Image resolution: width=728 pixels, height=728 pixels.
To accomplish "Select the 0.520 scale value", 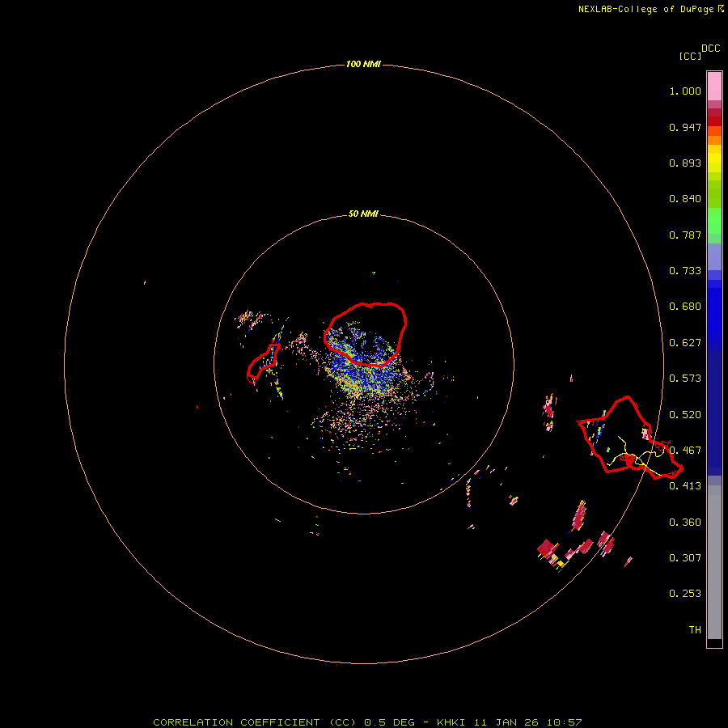I will coord(685,415).
